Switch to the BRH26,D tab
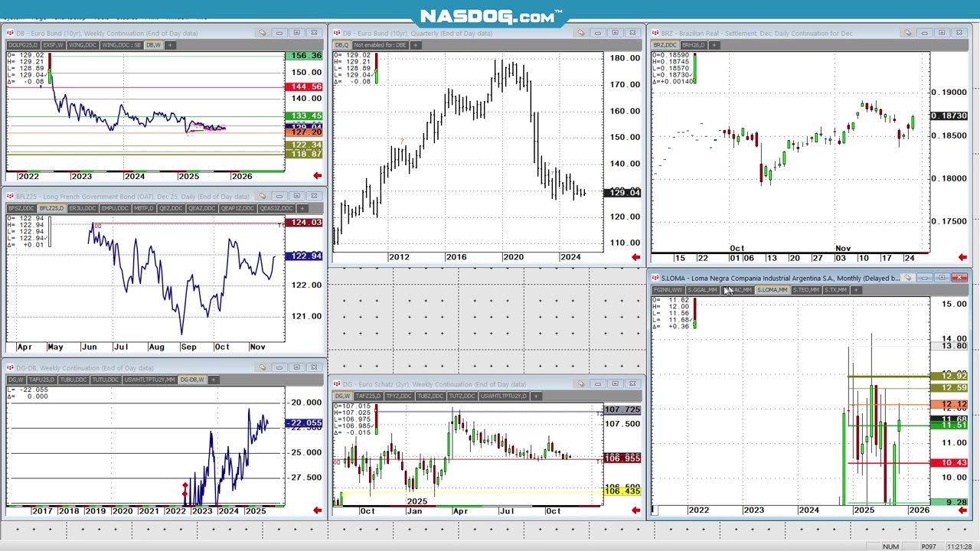The width and height of the screenshot is (980, 551). (x=693, y=45)
